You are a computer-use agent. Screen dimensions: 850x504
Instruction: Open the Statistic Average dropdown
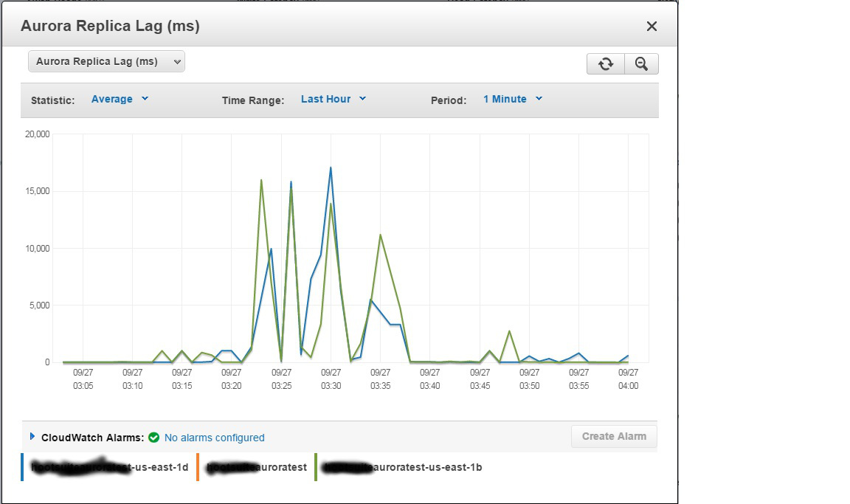click(x=120, y=99)
